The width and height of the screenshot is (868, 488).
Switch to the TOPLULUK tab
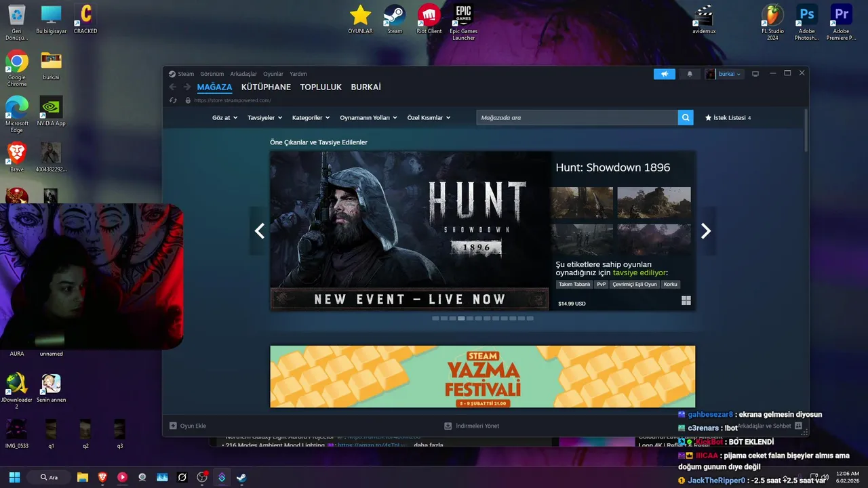point(321,87)
